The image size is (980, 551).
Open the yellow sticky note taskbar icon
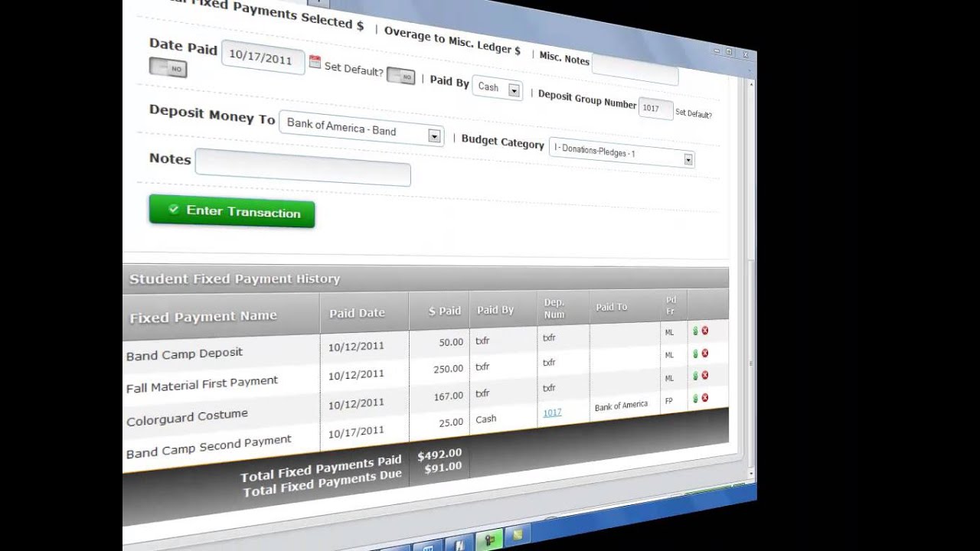pos(519,536)
